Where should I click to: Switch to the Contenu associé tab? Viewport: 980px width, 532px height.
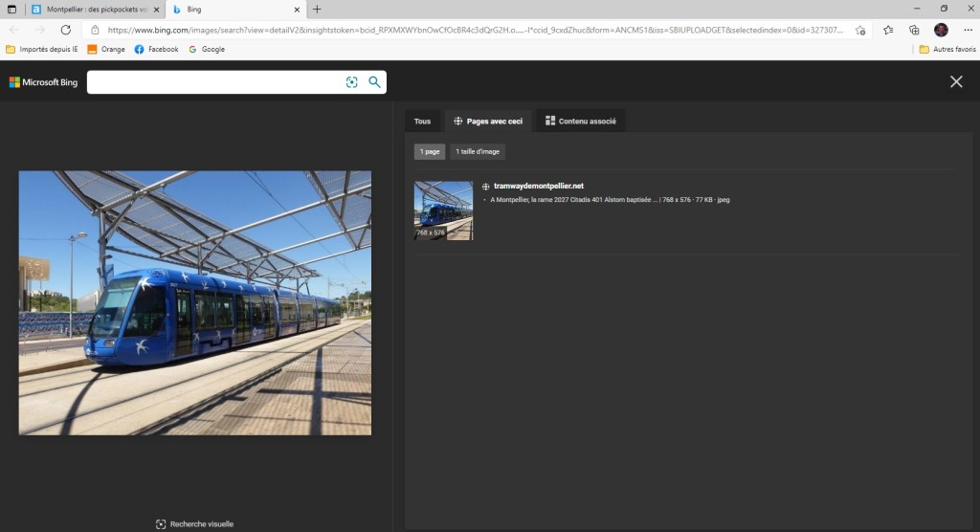pos(580,122)
